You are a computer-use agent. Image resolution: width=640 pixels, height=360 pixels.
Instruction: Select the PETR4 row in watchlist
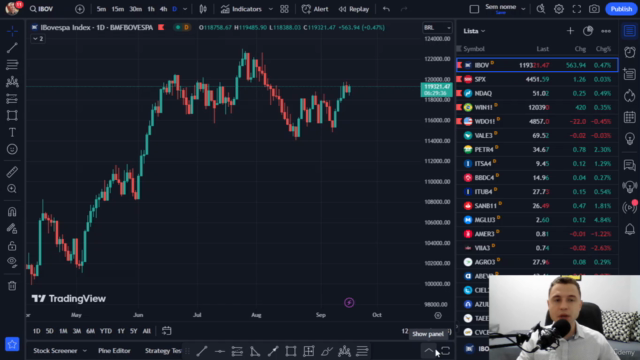537,149
